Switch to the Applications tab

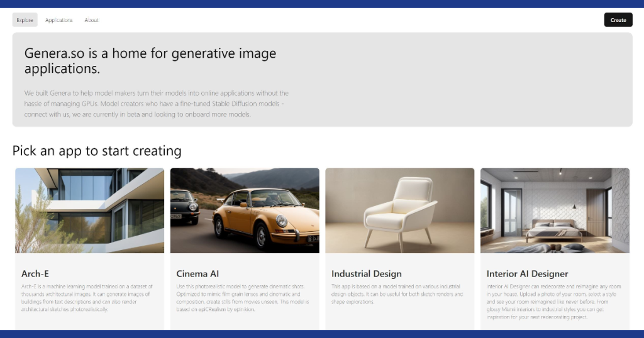click(58, 20)
